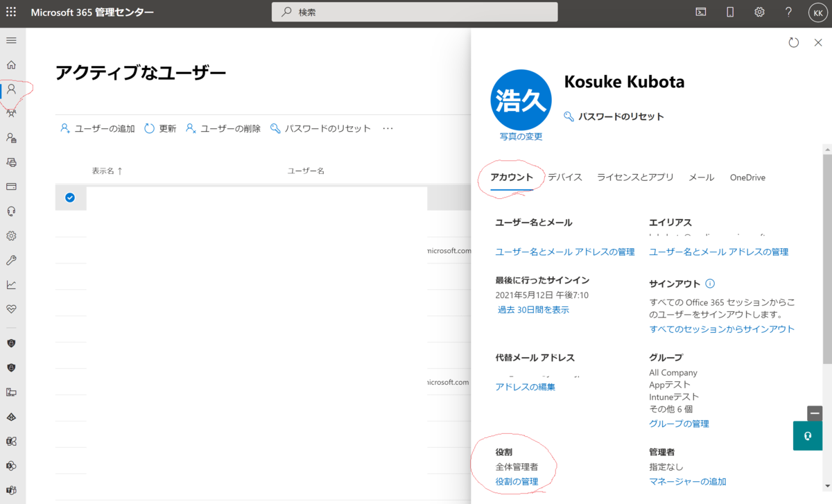832x504 pixels.
Task: Click the 全体管理者 role text
Action: point(517,467)
